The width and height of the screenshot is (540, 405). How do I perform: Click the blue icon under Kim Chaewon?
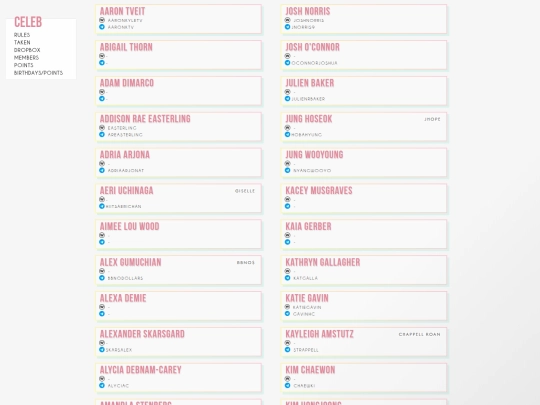[x=288, y=385]
